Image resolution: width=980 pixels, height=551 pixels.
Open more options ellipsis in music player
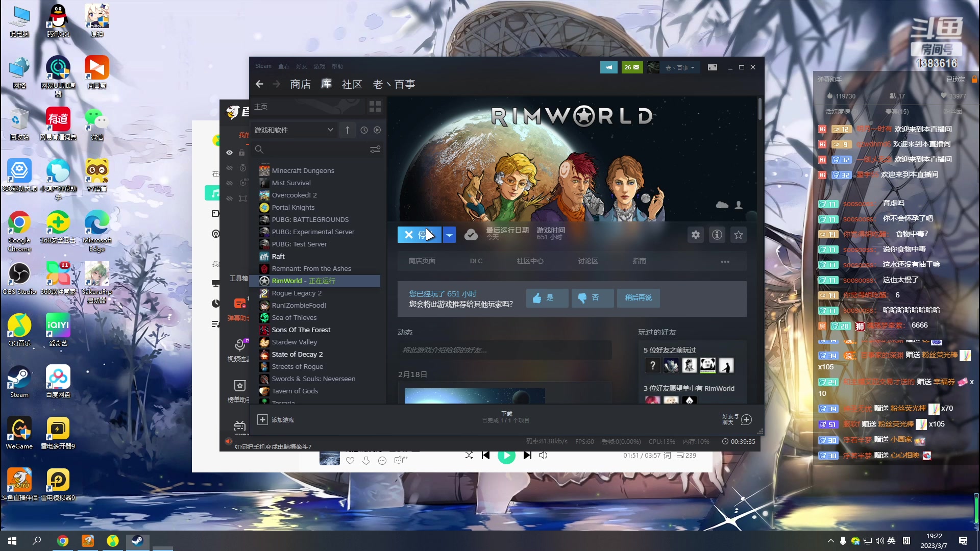382,461
